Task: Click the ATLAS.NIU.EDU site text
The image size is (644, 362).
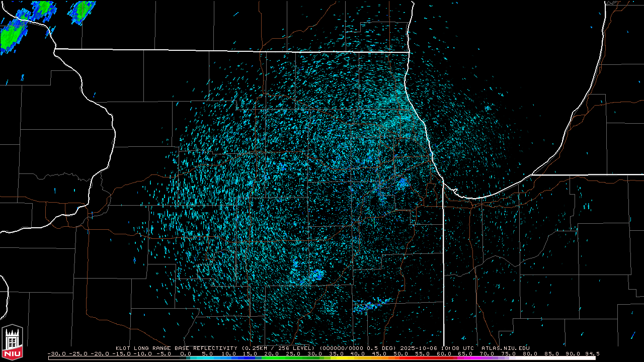Action: click(505, 348)
